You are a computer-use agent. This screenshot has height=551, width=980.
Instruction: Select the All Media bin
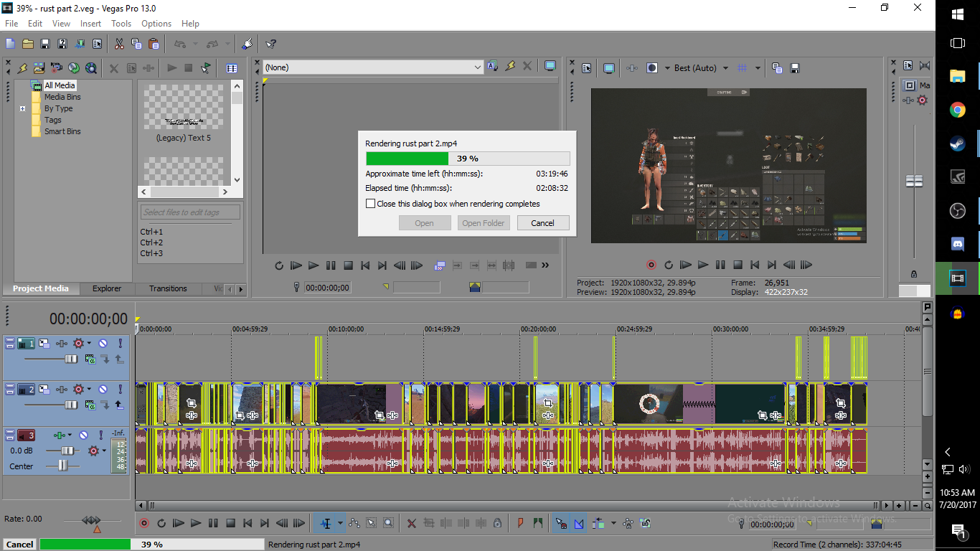pos(60,85)
